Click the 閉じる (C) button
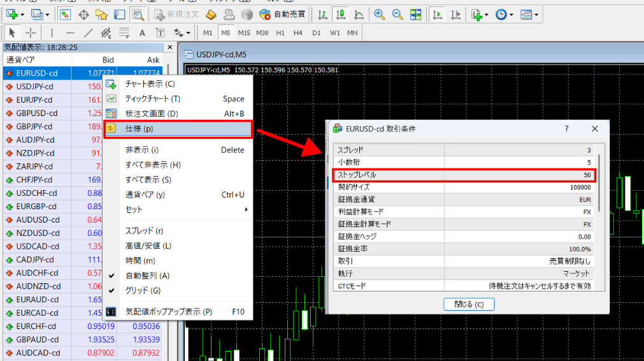The width and height of the screenshot is (644, 361). [469, 304]
